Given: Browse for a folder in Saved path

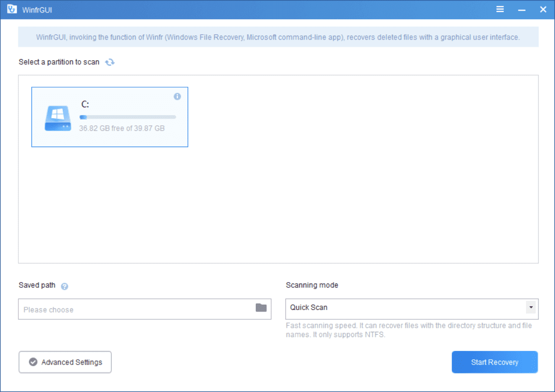Looking at the screenshot, I should point(261,308).
